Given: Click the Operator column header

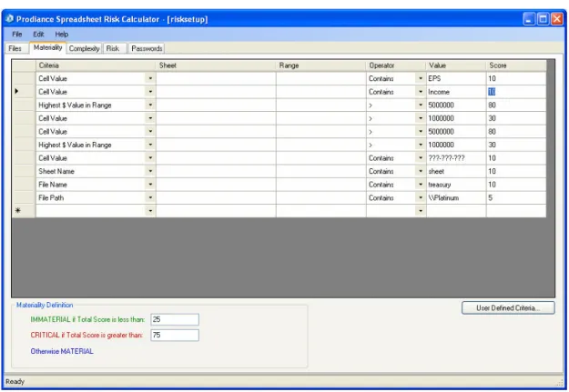Looking at the screenshot, I should pos(396,65).
